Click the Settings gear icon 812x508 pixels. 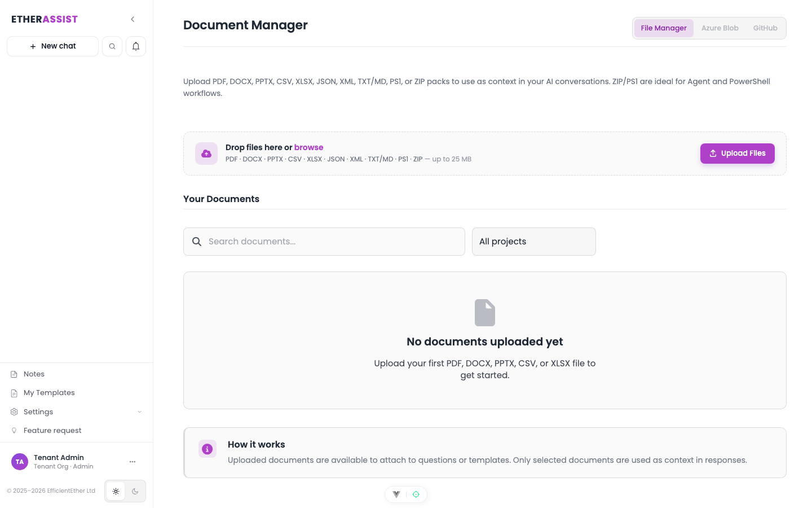(x=14, y=412)
